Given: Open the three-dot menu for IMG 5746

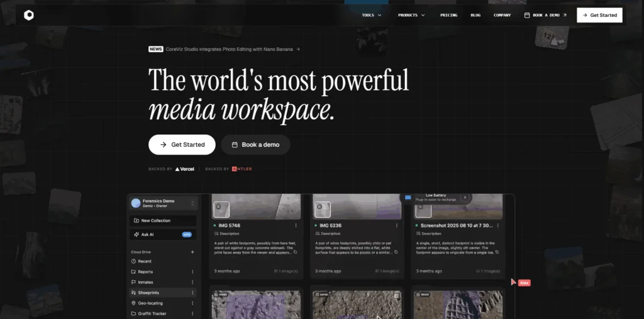Looking at the screenshot, I should 296,225.
